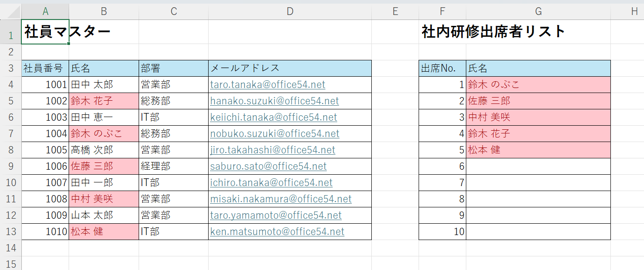Open jiro.takahashi@office54.net email link
The image size is (644, 270).
pyautogui.click(x=273, y=150)
